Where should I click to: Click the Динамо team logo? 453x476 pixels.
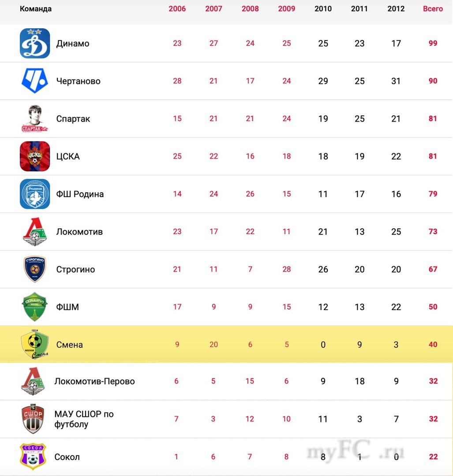click(x=35, y=43)
